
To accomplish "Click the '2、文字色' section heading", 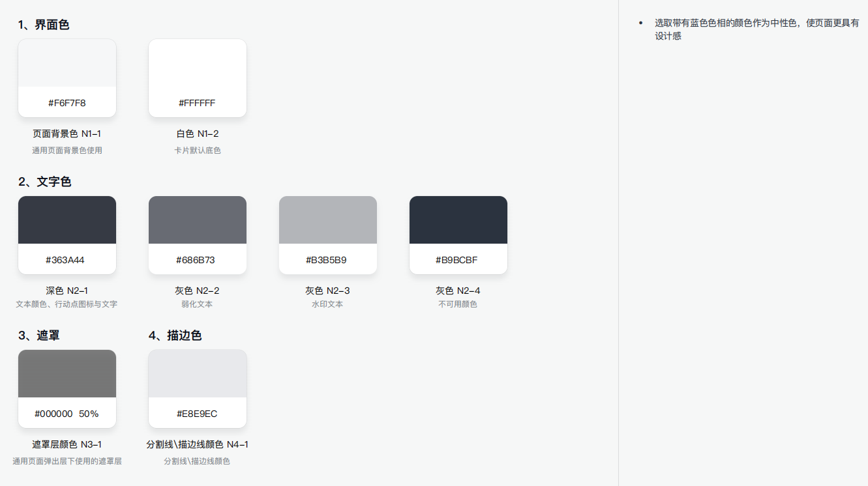I will point(45,182).
